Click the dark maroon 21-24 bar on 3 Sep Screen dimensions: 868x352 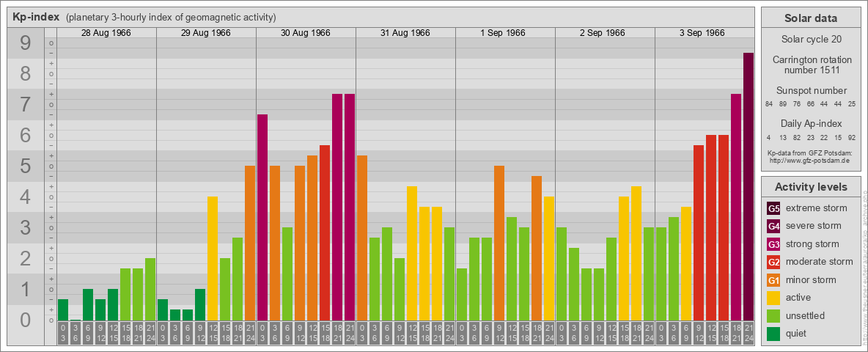click(749, 186)
